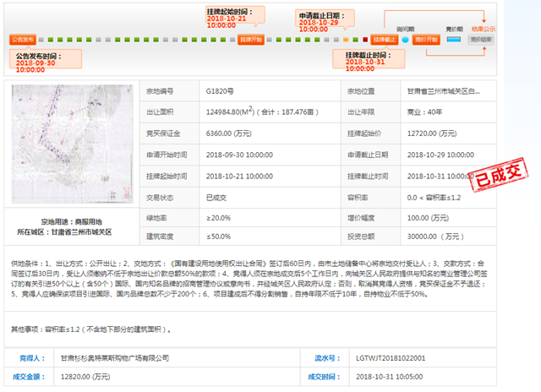Click the gray 竞价结束 button

tap(481, 40)
